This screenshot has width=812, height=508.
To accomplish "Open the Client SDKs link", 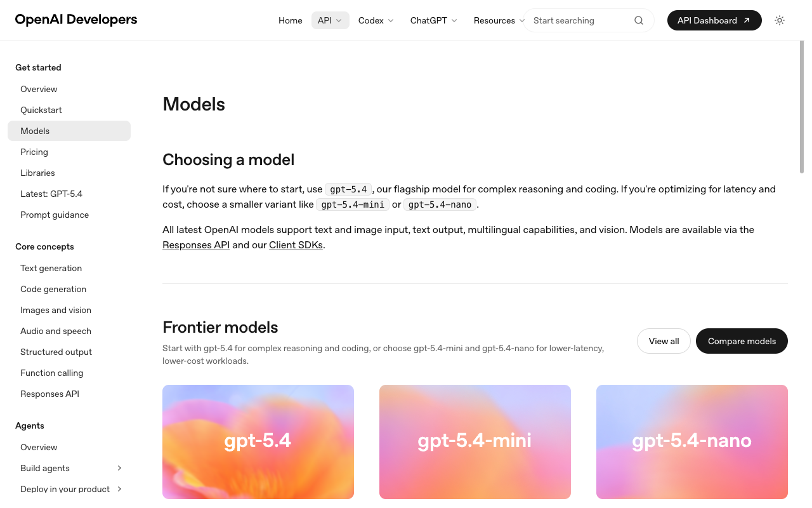I will click(296, 244).
